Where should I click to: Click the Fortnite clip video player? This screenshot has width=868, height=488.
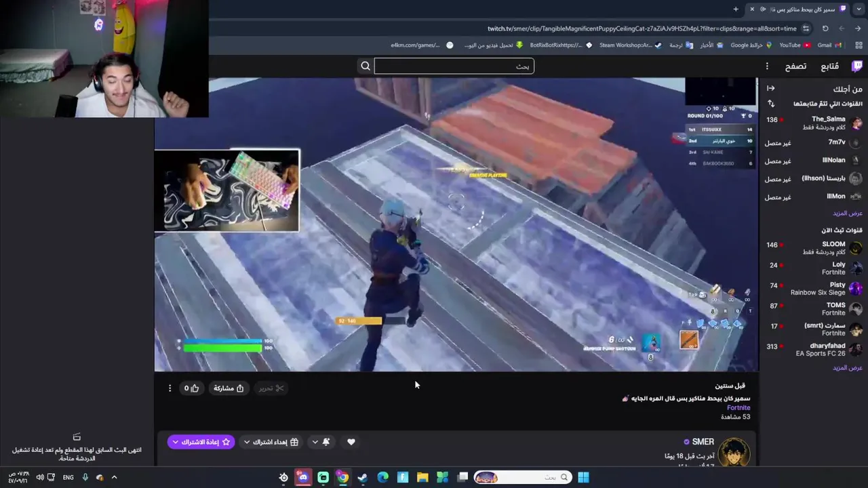[456, 224]
